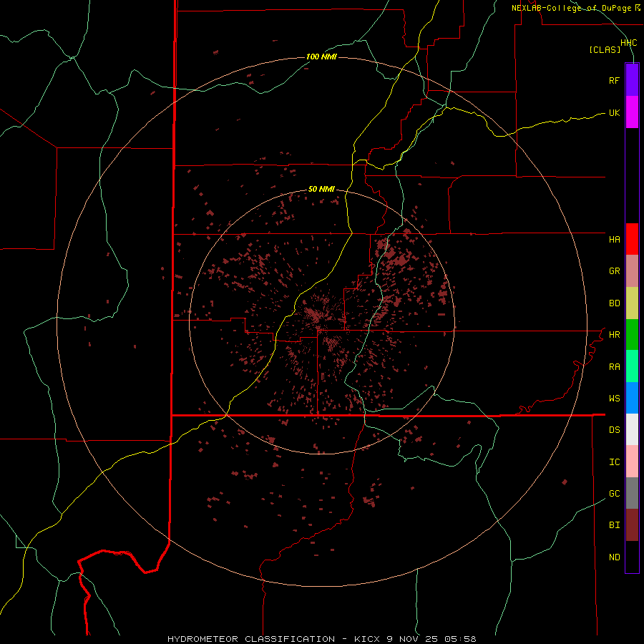
Task: Select the yellow BD legend swatch
Action: click(632, 303)
